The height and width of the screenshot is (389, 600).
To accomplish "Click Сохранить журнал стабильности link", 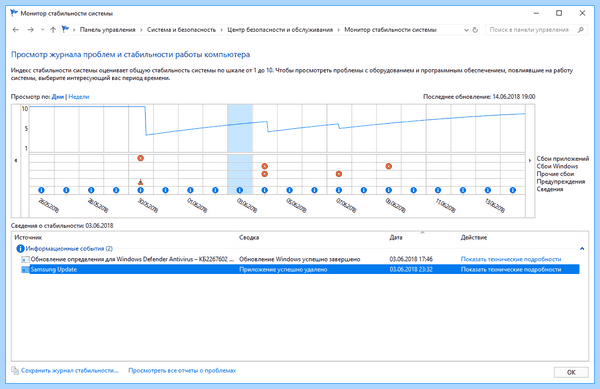I will click(x=70, y=370).
